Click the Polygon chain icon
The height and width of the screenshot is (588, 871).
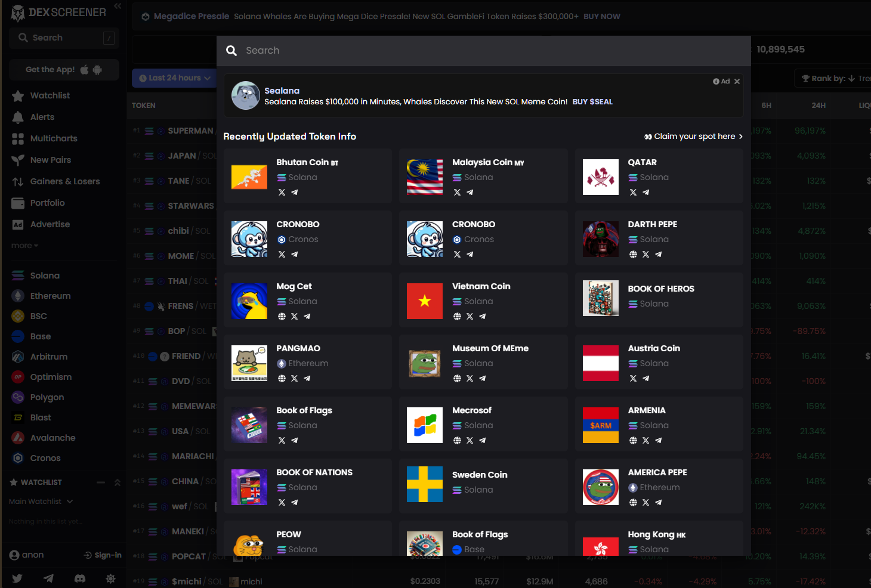(x=18, y=397)
